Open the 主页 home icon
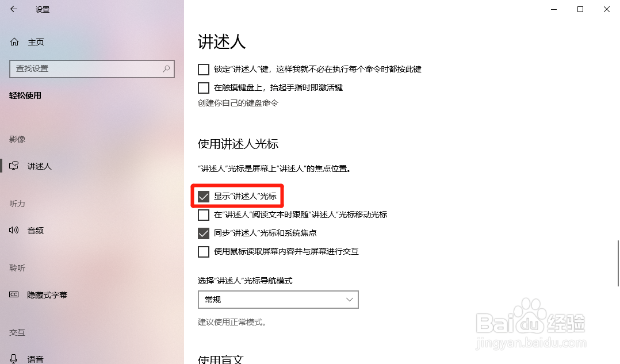The width and height of the screenshot is (620, 364). click(x=14, y=42)
